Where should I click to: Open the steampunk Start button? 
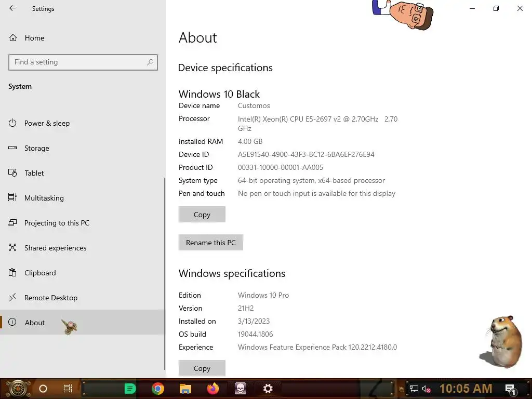[18, 389]
